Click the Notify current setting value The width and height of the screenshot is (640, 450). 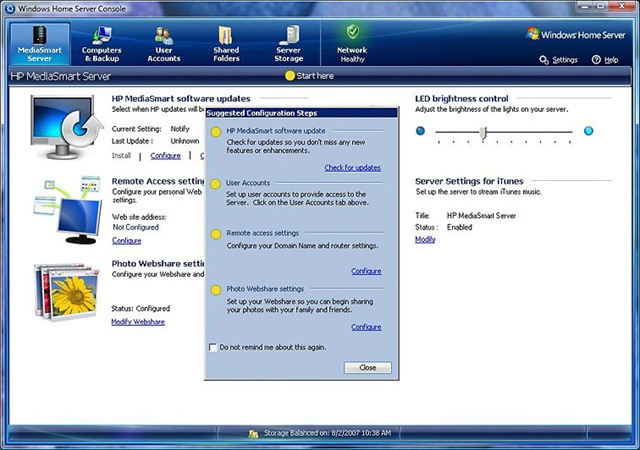(x=180, y=129)
